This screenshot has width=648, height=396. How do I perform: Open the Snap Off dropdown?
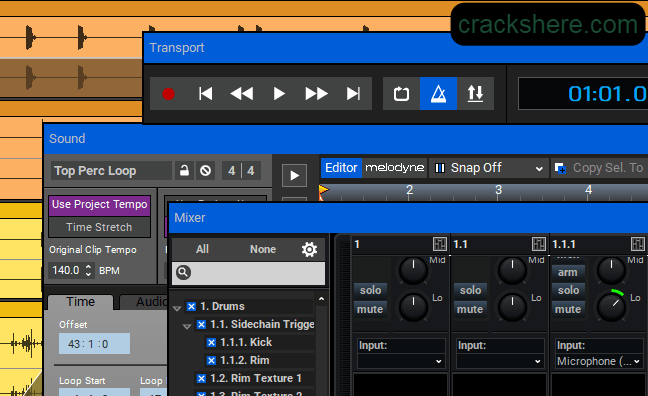(x=489, y=168)
